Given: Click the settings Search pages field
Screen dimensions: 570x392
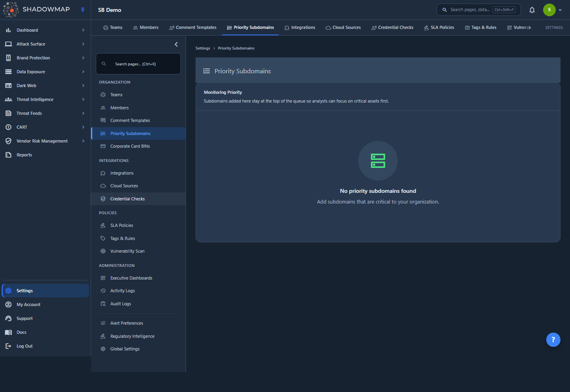Looking at the screenshot, I should point(138,64).
